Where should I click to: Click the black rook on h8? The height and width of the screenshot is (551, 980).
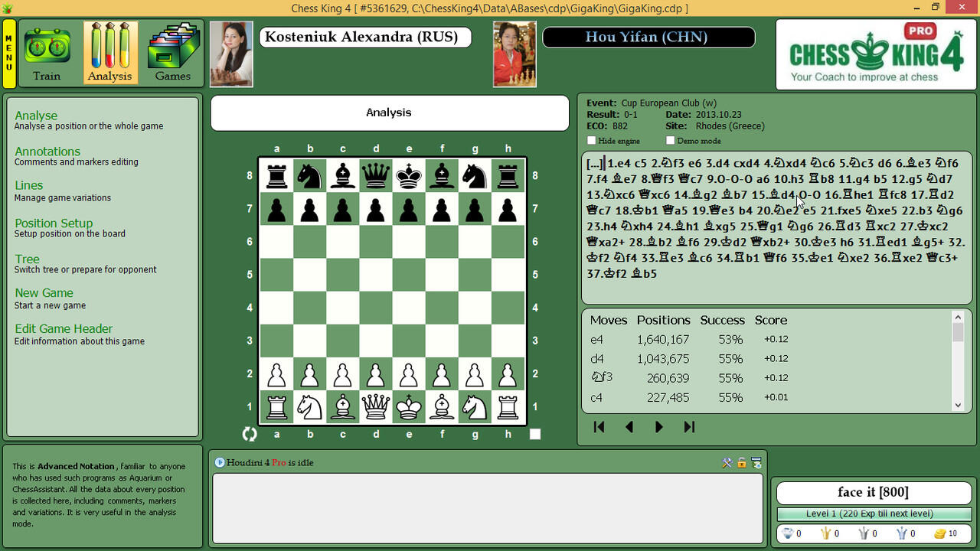508,176
